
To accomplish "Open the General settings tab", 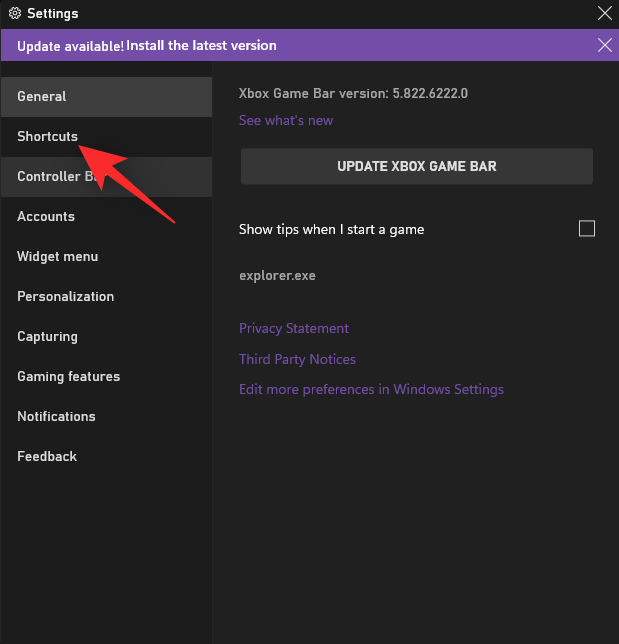I will (106, 97).
